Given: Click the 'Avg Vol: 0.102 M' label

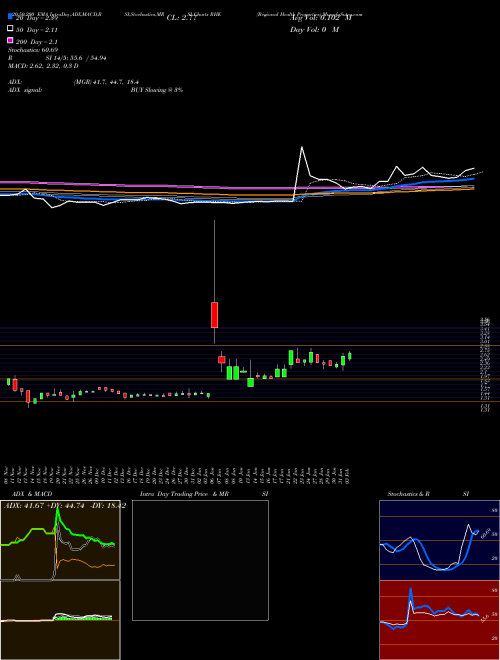Looking at the screenshot, I should click(x=320, y=18).
